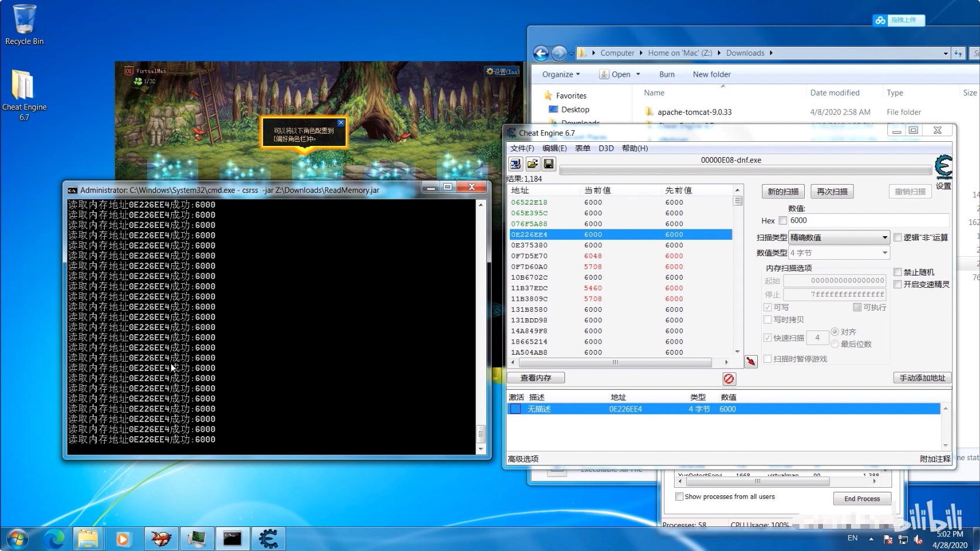Switch to Task Manager on the taskbar

196,539
